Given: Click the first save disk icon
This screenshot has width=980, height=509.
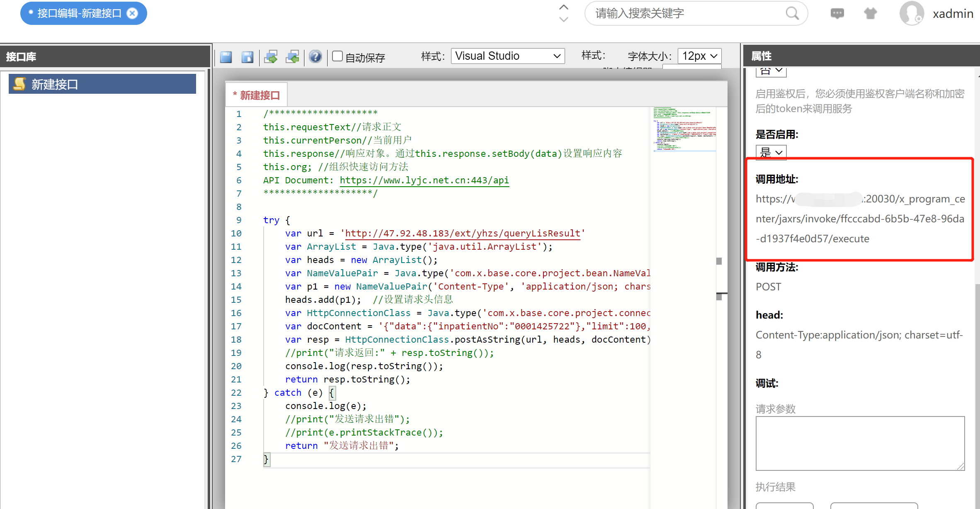Looking at the screenshot, I should pos(226,57).
